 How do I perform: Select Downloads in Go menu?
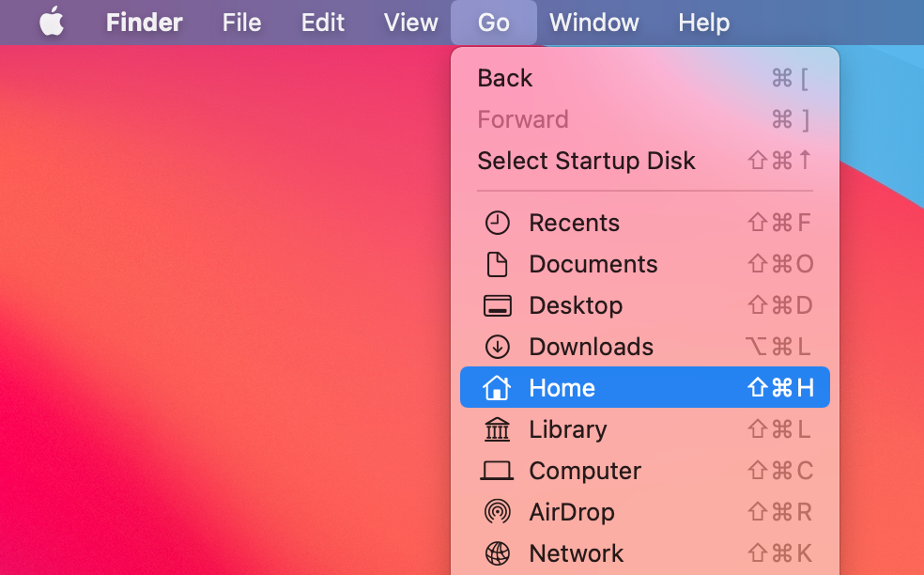[x=645, y=347]
